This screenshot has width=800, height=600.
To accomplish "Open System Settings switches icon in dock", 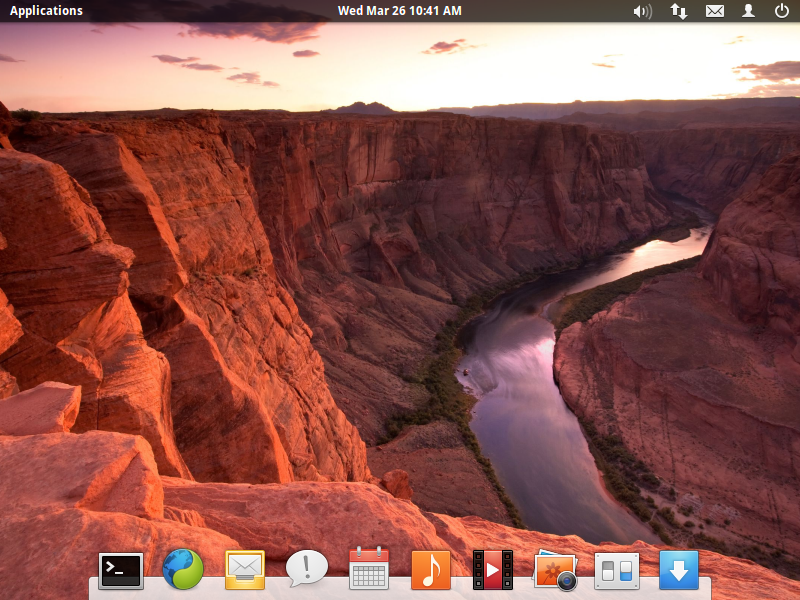I will [x=616, y=570].
